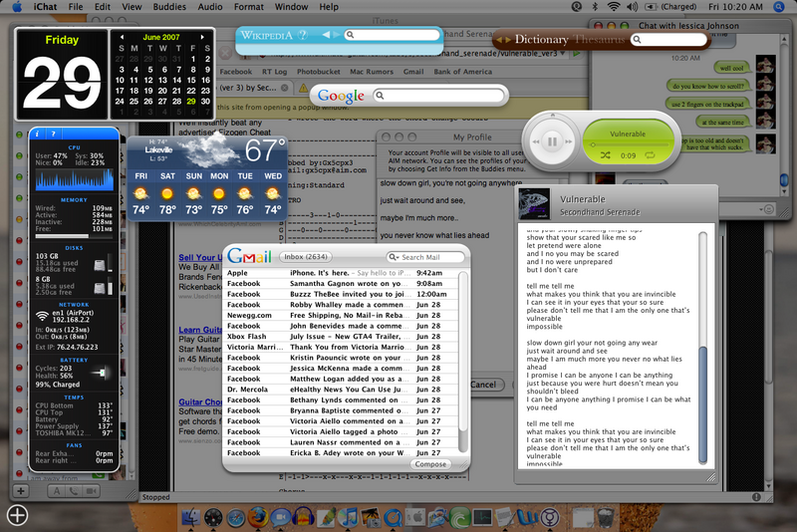
Task: Open Audio menu in menu bar
Action: 210,7
